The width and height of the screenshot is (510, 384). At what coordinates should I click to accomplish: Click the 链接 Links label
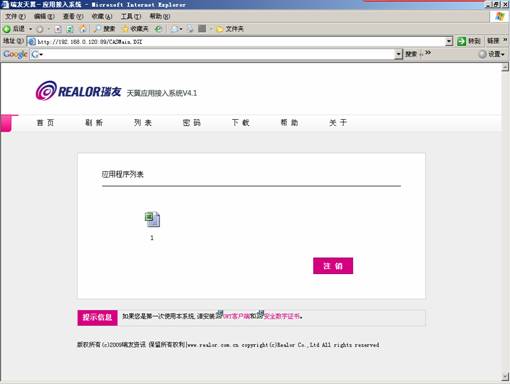coord(493,41)
